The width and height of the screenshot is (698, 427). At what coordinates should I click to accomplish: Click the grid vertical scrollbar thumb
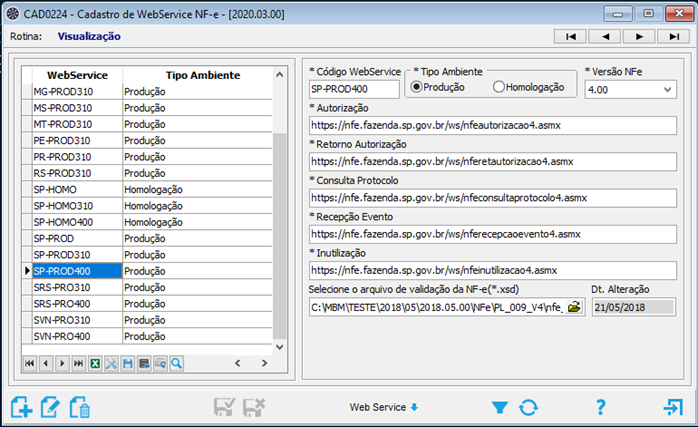(280, 236)
